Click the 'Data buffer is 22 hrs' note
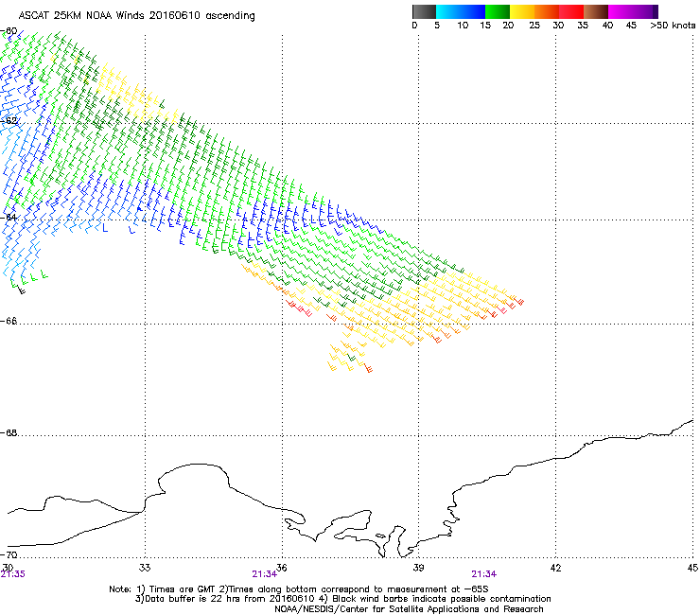This screenshot has height=615, width=700. [x=342, y=599]
